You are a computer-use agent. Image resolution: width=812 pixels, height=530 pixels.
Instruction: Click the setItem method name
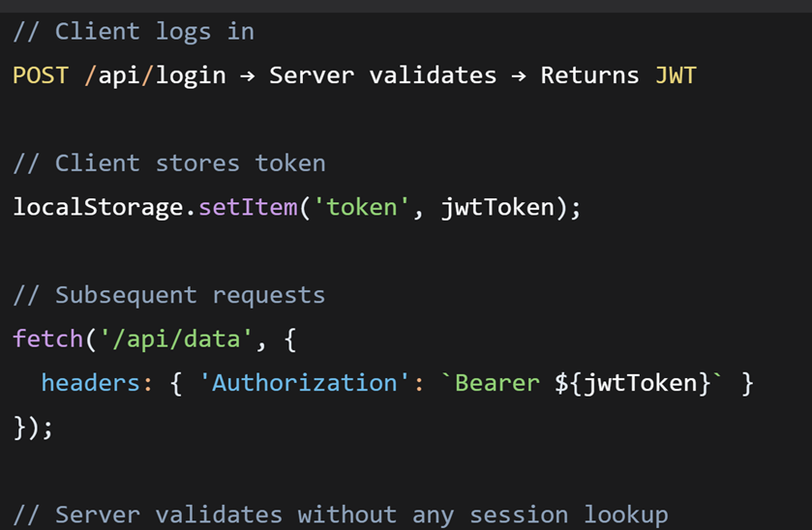coord(248,208)
